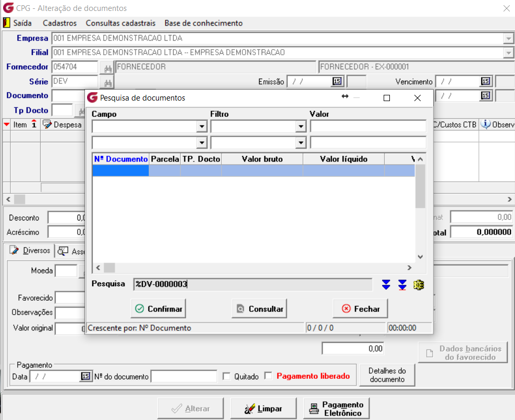This screenshot has height=420, width=515.
Task: Sort by Nº Documento column header
Action: (121, 159)
